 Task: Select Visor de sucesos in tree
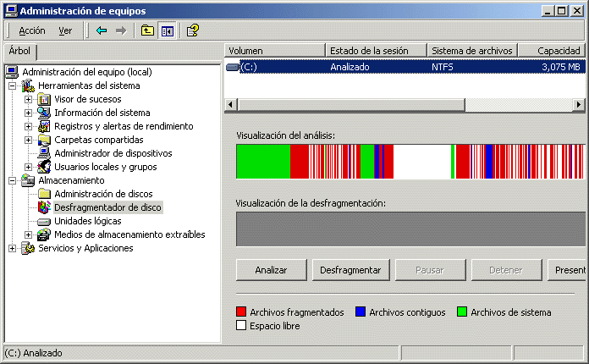[87, 99]
